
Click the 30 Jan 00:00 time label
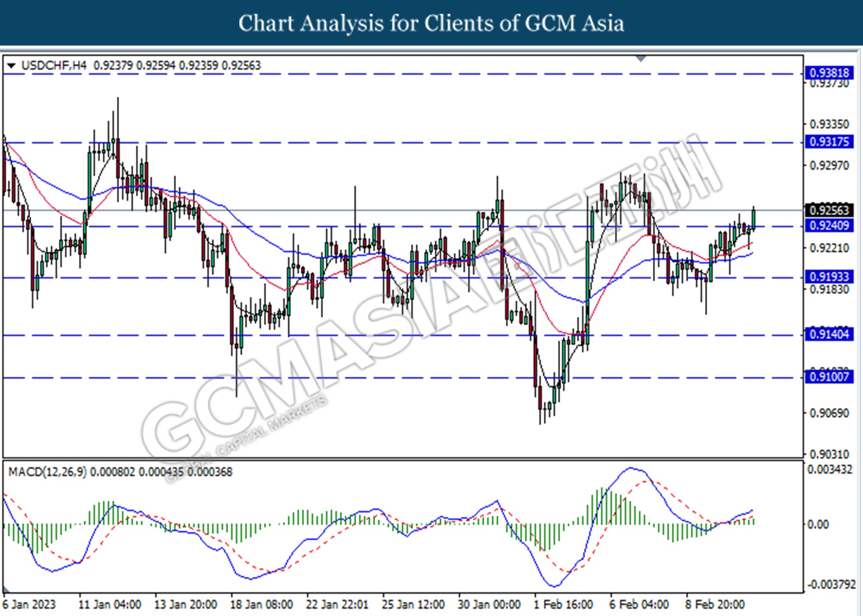(x=489, y=604)
